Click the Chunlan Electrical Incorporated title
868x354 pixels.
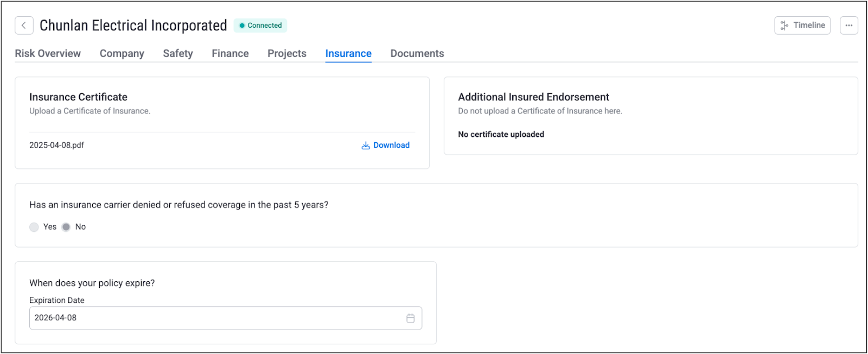133,26
